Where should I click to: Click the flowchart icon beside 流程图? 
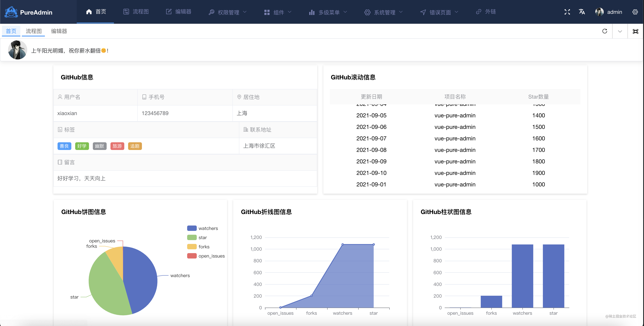click(x=126, y=12)
